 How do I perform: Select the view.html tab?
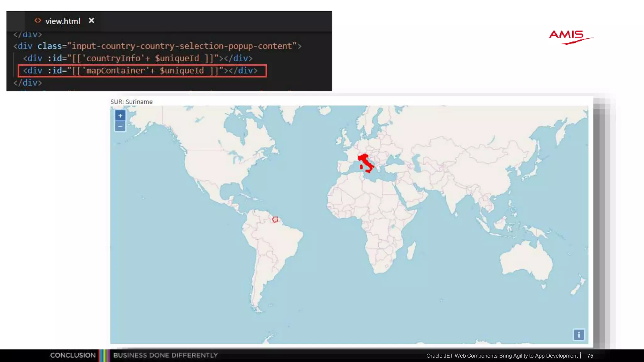pos(63,21)
